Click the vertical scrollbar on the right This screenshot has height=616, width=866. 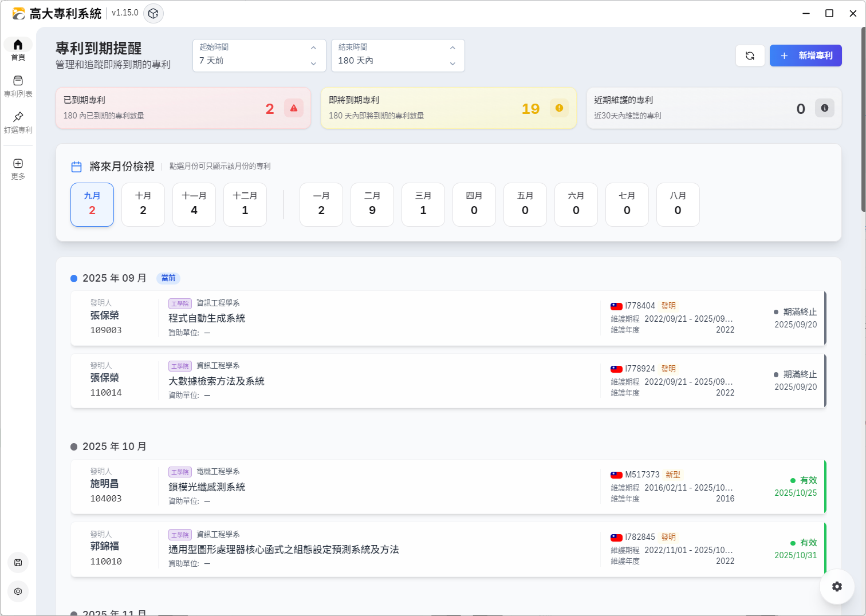[x=863, y=120]
